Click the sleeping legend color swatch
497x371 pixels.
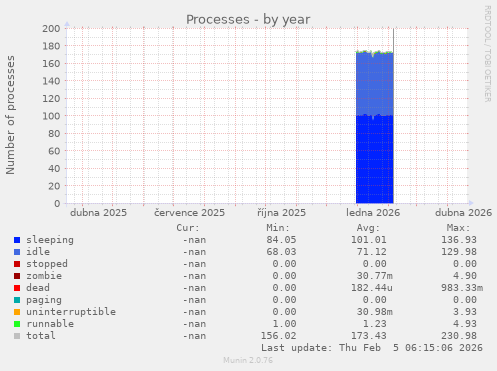coord(17,240)
